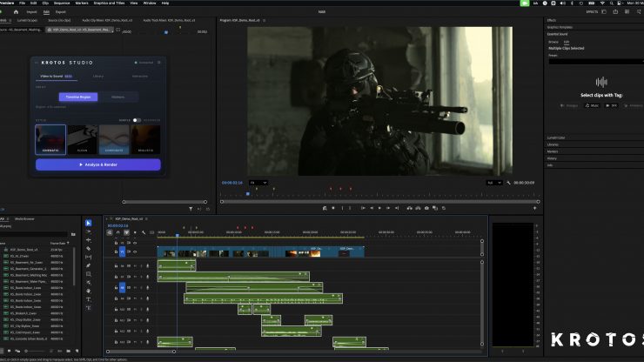Expand the Info panel
This screenshot has height=362, width=644.
tap(550, 165)
